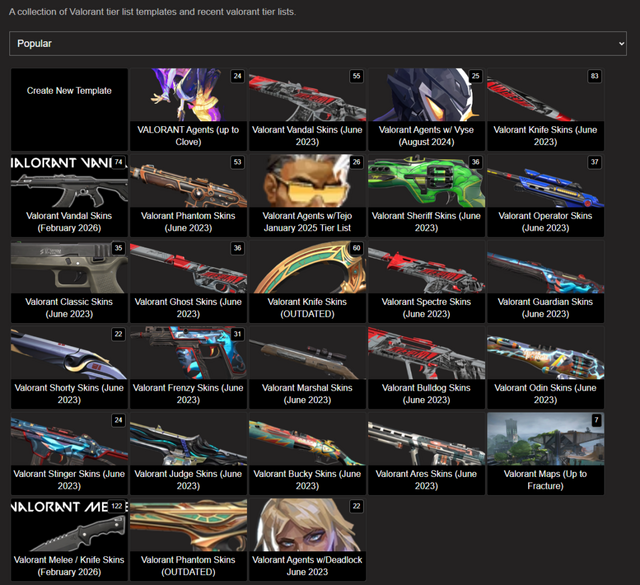The height and width of the screenshot is (585, 640).
Task: Open Valorant Ghost Skins (June 2023) image
Action: tap(188, 267)
